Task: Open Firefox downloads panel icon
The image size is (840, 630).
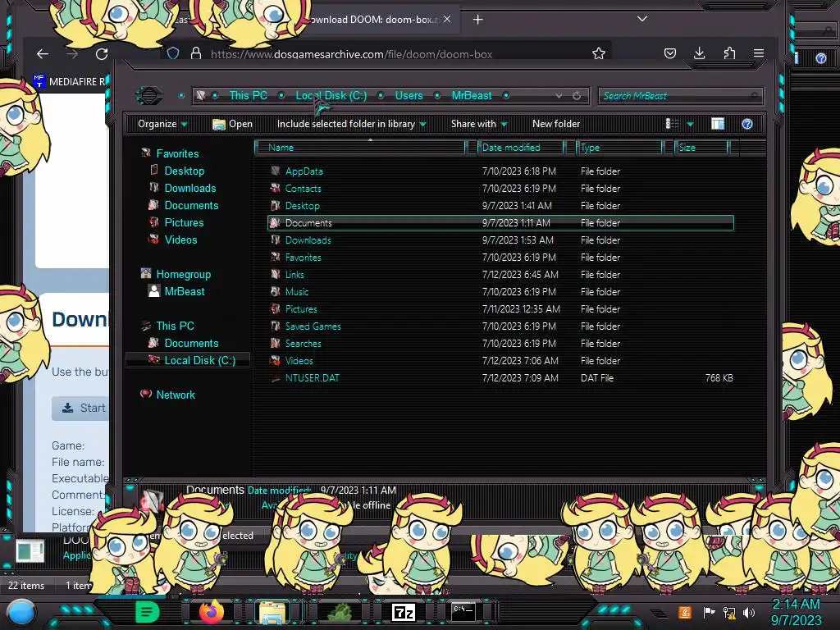Action: point(699,53)
